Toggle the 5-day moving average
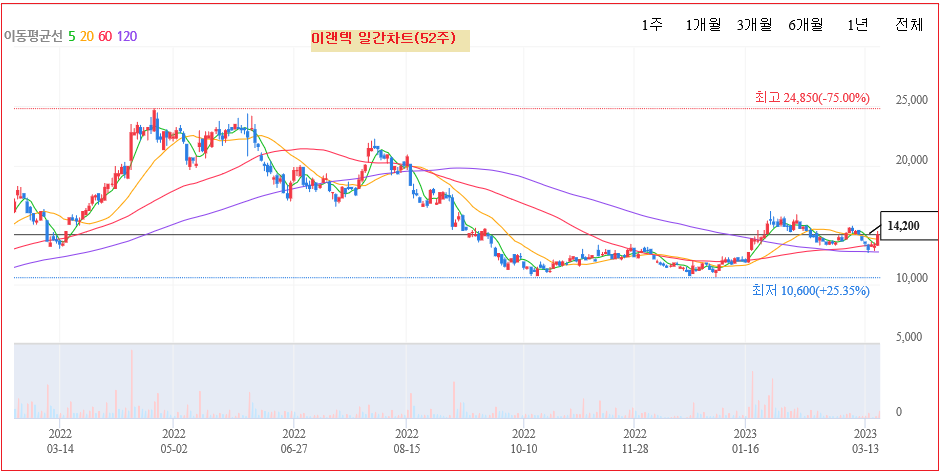This screenshot has width=940, height=475. pos(72,36)
